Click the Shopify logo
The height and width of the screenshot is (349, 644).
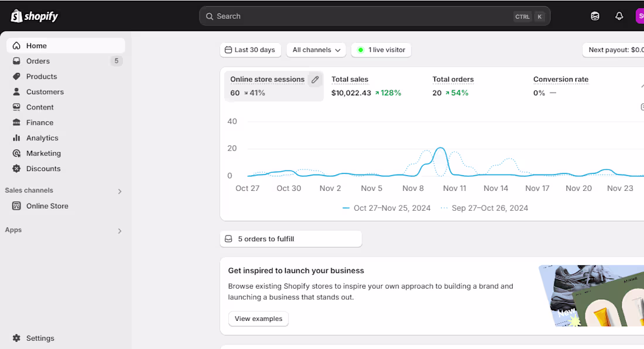coord(35,16)
